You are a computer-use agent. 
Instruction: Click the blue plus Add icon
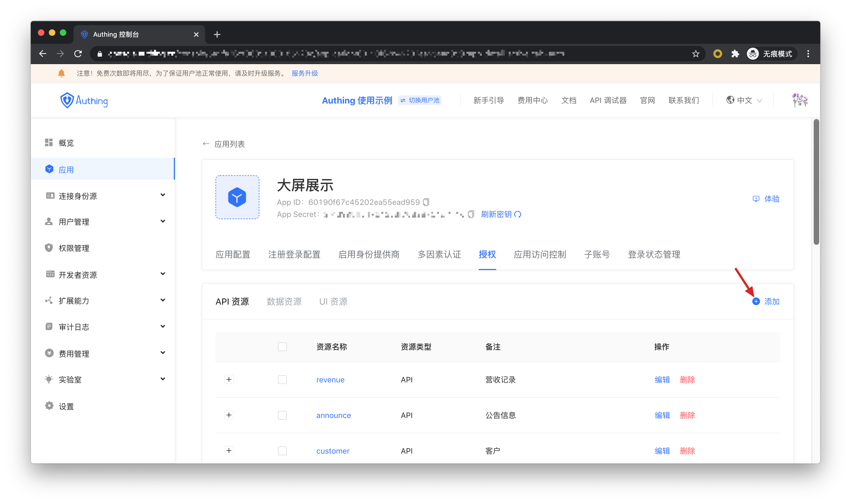pos(756,301)
